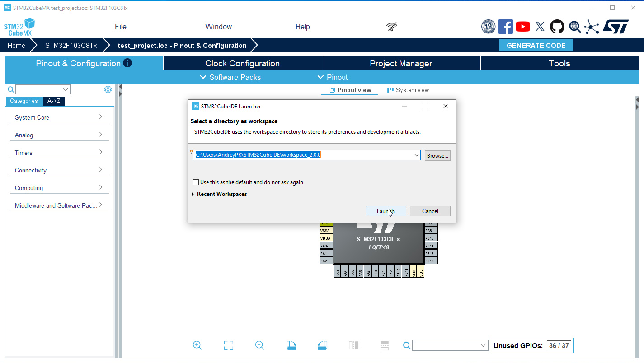Show the Categories list tab

[x=24, y=101]
